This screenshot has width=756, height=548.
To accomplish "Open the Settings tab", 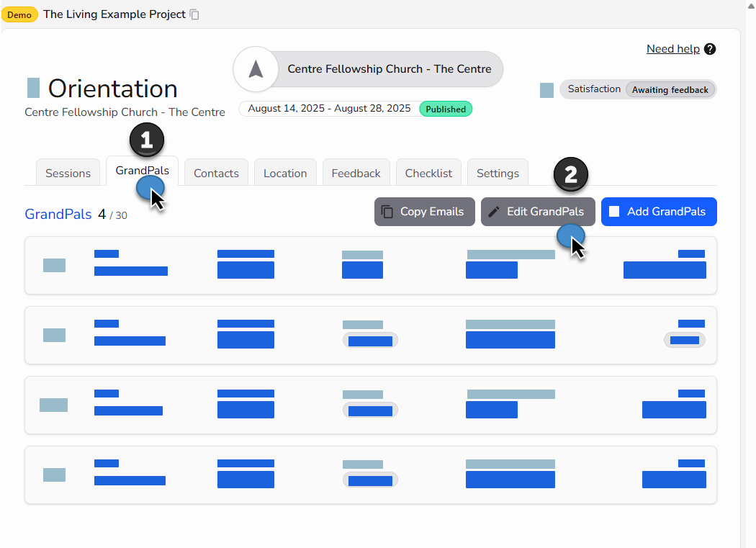I will point(498,173).
